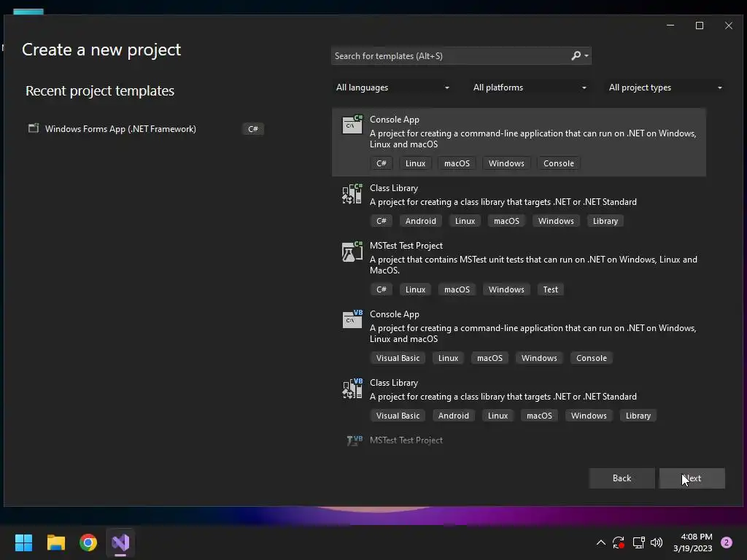The height and width of the screenshot is (560, 747).
Task: Click the VB MSTest Test Project icon
Action: (x=355, y=440)
